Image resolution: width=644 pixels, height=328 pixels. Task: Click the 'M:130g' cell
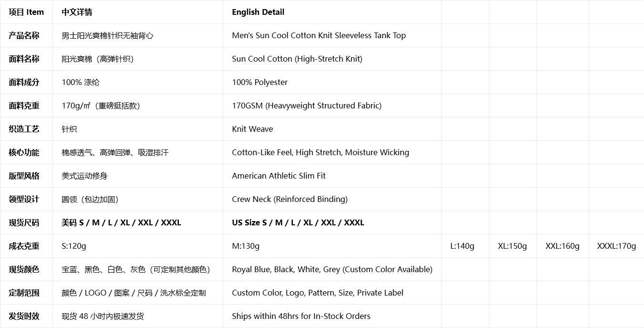click(x=332, y=246)
